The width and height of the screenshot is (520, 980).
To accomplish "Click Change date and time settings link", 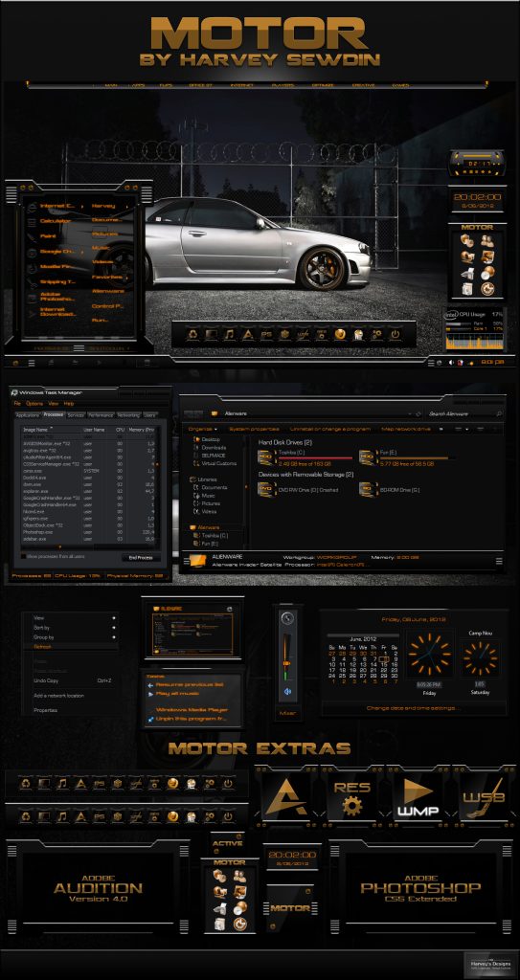I will [413, 708].
